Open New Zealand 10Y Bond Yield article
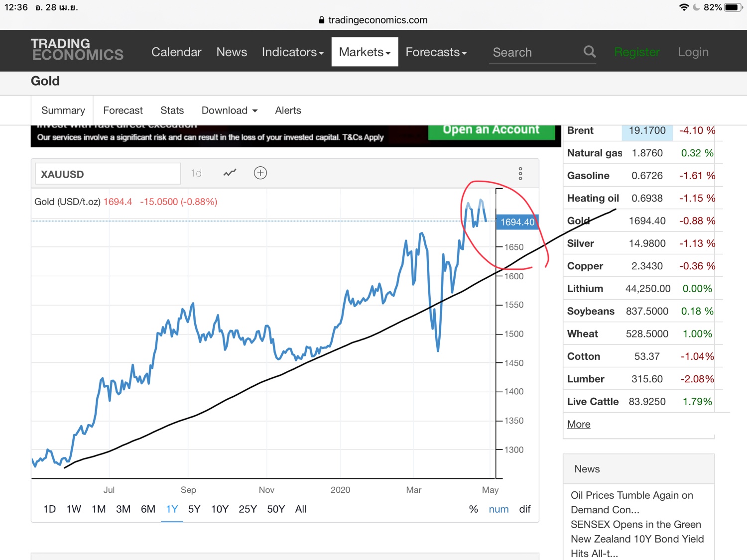 pos(637,546)
